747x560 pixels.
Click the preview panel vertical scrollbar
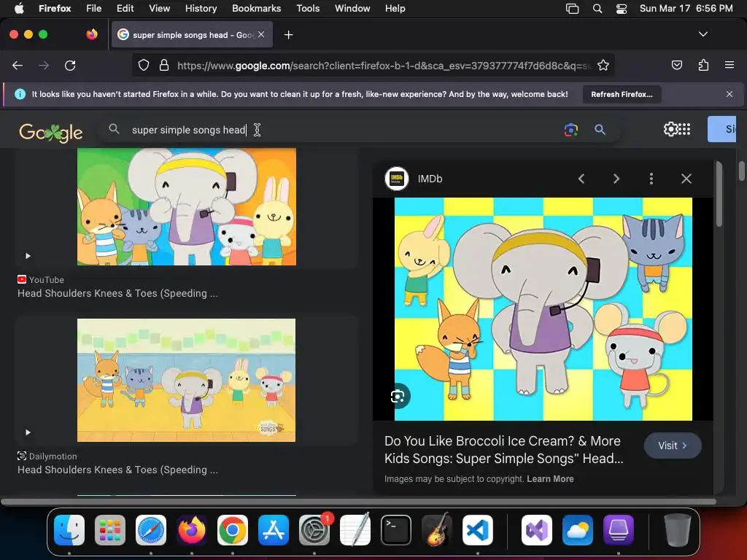coord(719,194)
